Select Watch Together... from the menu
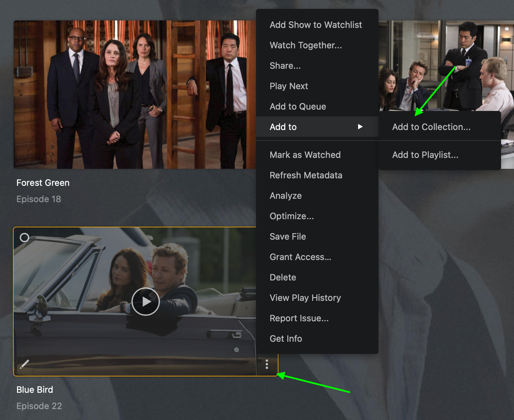 [317, 45]
